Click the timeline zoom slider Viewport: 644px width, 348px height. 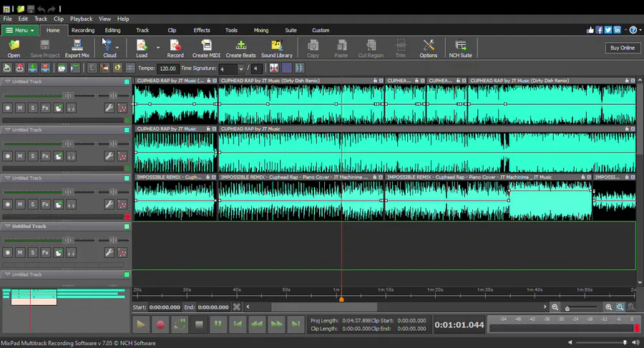[567, 309]
